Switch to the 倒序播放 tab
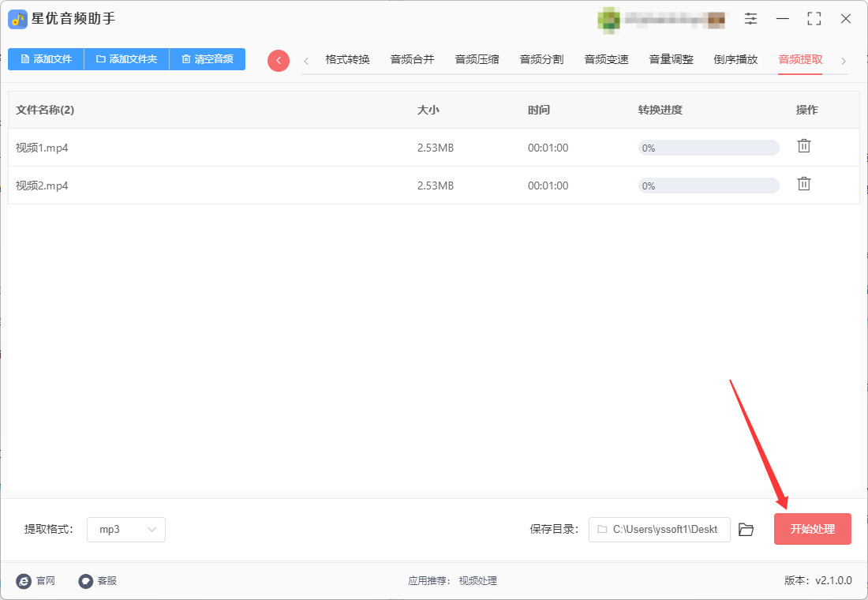The image size is (868, 600). click(x=735, y=59)
